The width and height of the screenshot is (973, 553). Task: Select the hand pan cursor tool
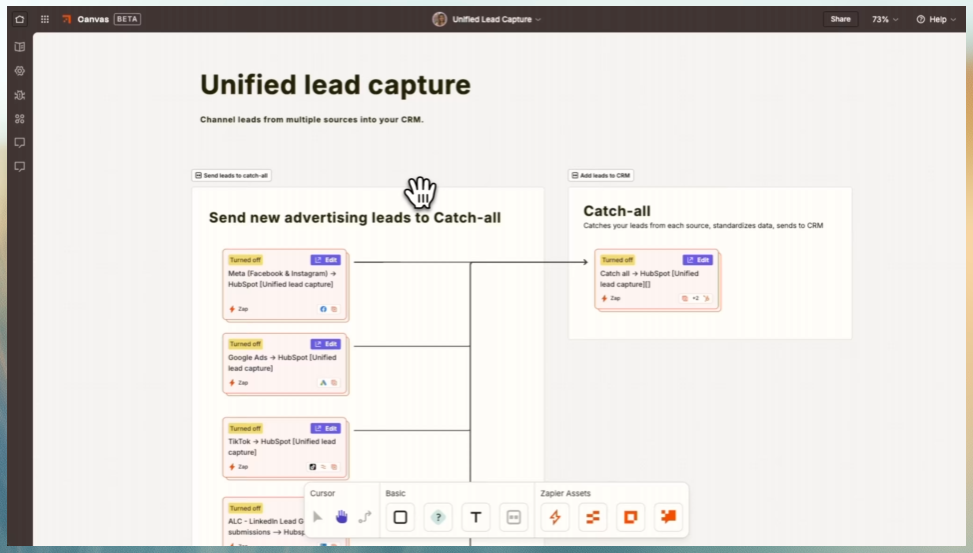coord(341,516)
